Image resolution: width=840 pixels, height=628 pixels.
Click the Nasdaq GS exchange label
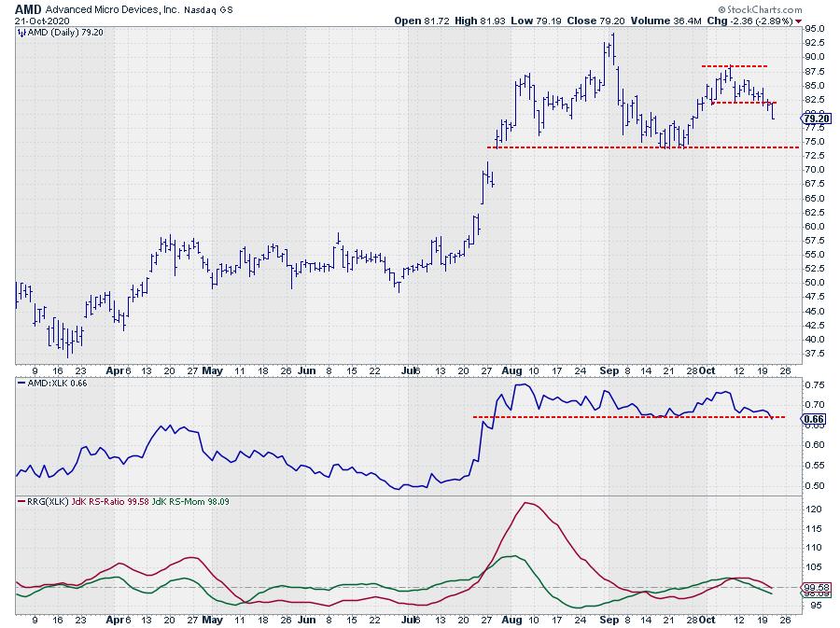click(x=207, y=8)
